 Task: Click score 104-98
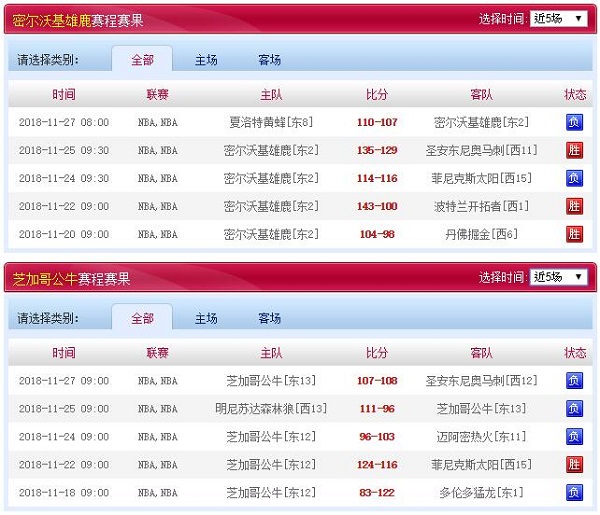pyautogui.click(x=377, y=234)
